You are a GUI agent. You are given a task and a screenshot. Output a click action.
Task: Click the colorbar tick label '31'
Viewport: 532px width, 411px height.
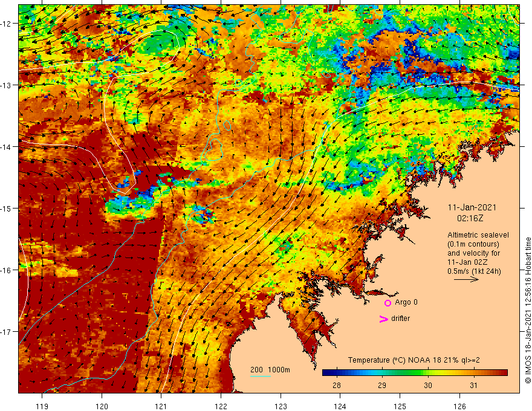coord(473,385)
